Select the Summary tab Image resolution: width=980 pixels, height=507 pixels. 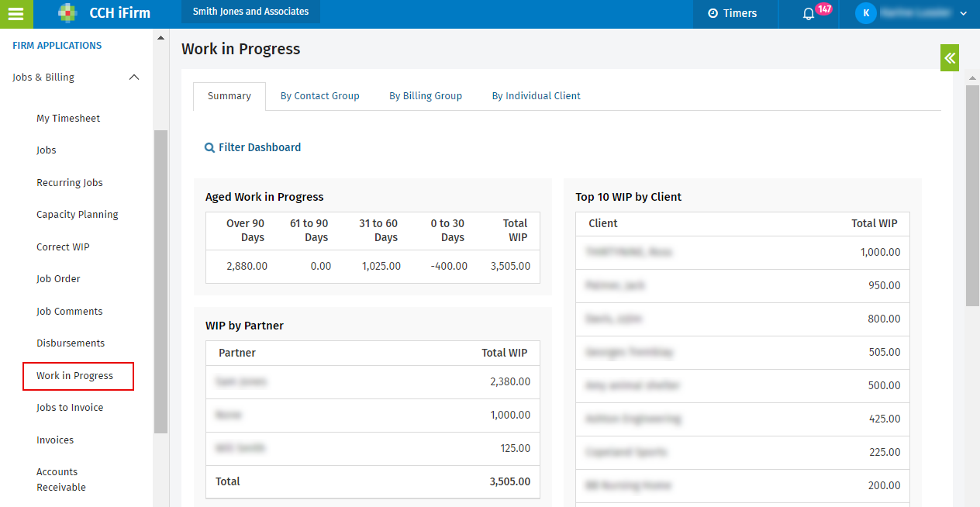[229, 96]
